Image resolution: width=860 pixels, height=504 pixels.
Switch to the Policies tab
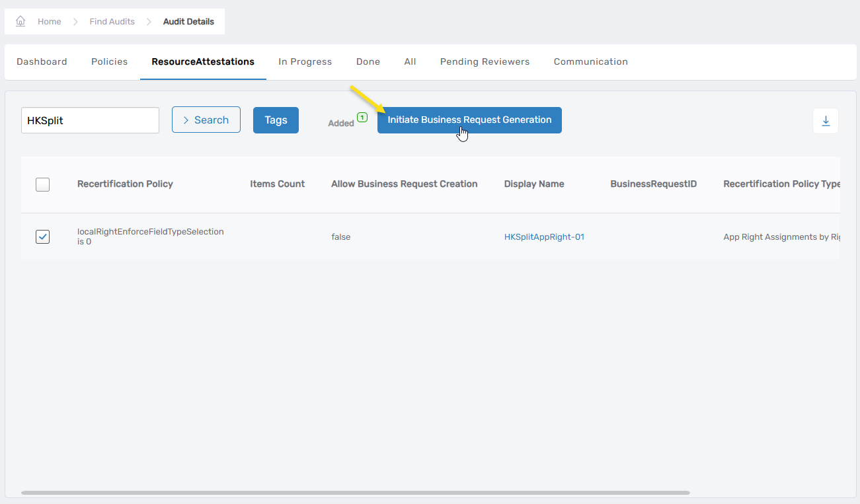[x=109, y=61]
